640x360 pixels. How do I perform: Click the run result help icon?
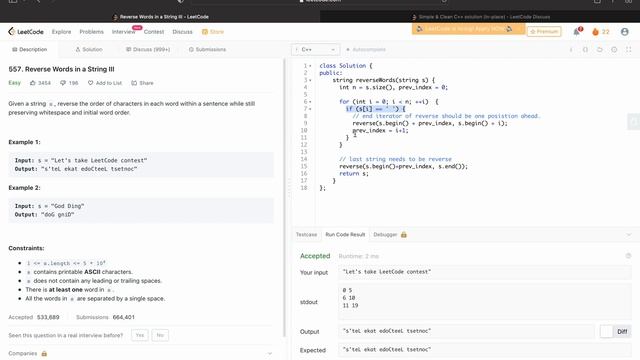[x=628, y=256]
